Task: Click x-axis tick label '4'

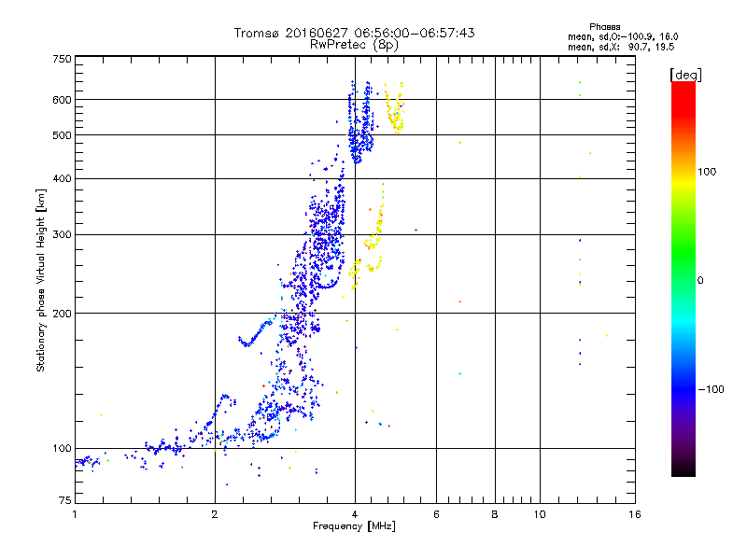Action: tap(355, 514)
